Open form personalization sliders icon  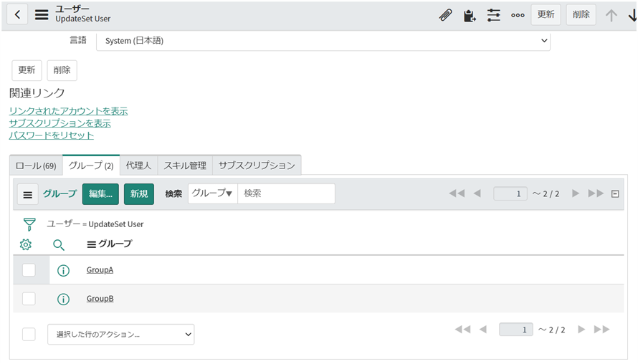click(x=494, y=15)
